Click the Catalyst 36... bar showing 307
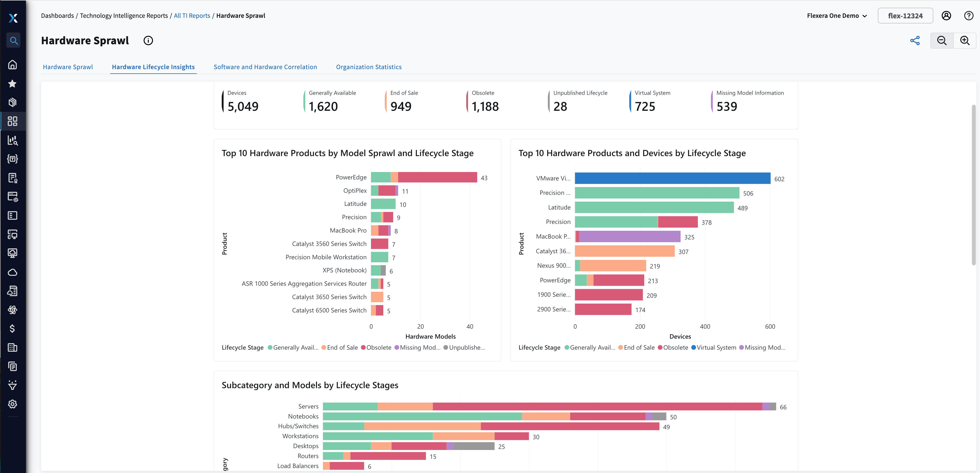This screenshot has width=980, height=473. (625, 251)
